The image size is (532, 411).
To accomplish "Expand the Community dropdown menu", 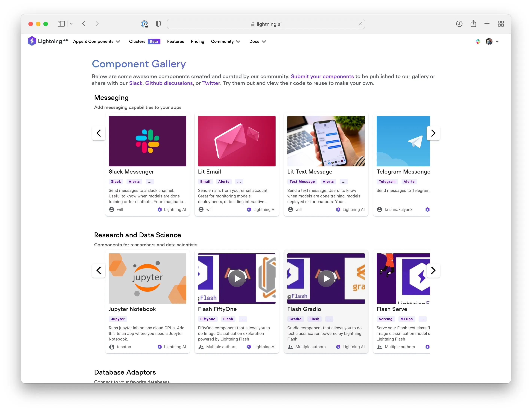I will click(x=226, y=41).
